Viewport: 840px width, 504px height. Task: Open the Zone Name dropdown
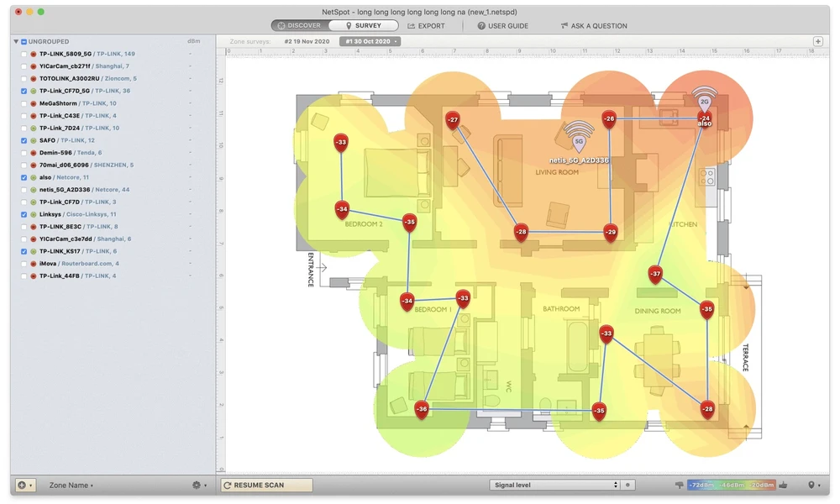(71, 486)
